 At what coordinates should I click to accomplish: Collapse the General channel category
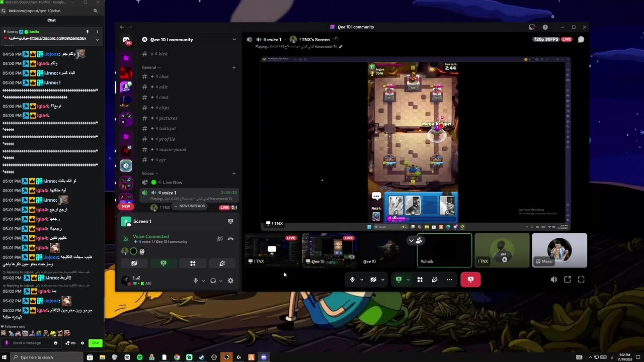click(x=151, y=67)
